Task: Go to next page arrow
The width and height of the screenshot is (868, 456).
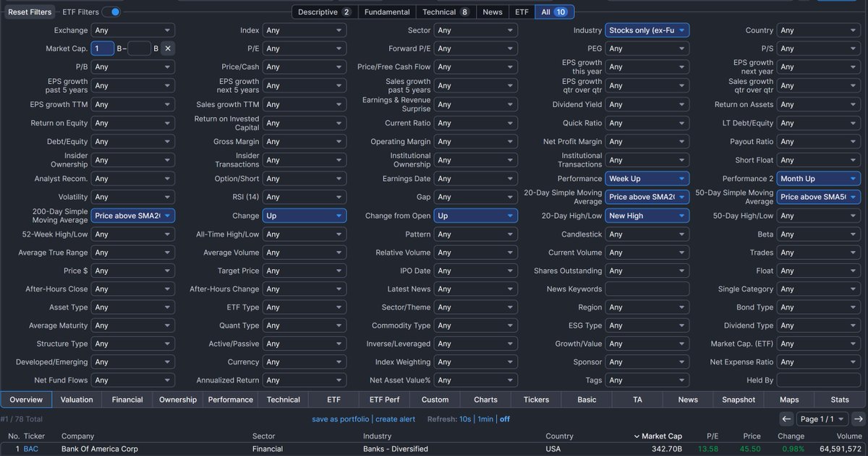Action: (858, 418)
